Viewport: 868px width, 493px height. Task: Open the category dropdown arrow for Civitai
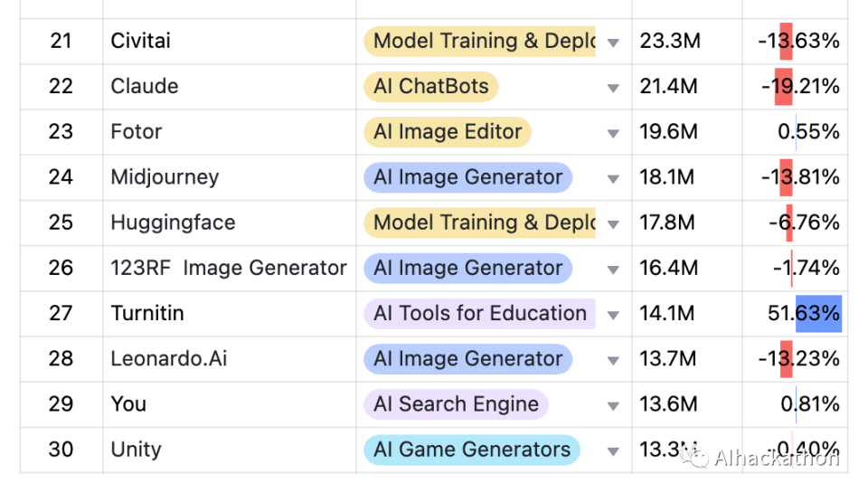click(x=613, y=43)
